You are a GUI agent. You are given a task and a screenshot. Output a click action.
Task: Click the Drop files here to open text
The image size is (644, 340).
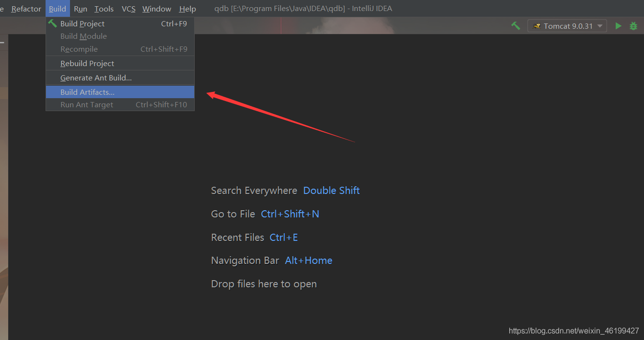pos(264,284)
